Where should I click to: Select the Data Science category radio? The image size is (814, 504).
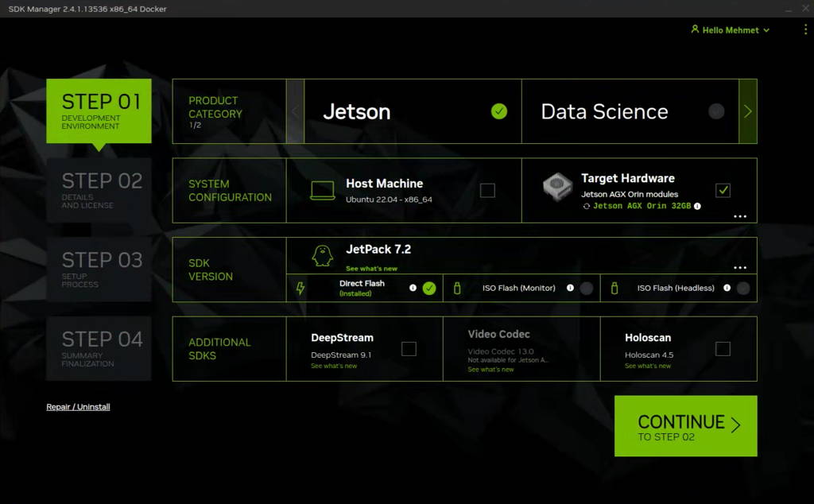(716, 111)
